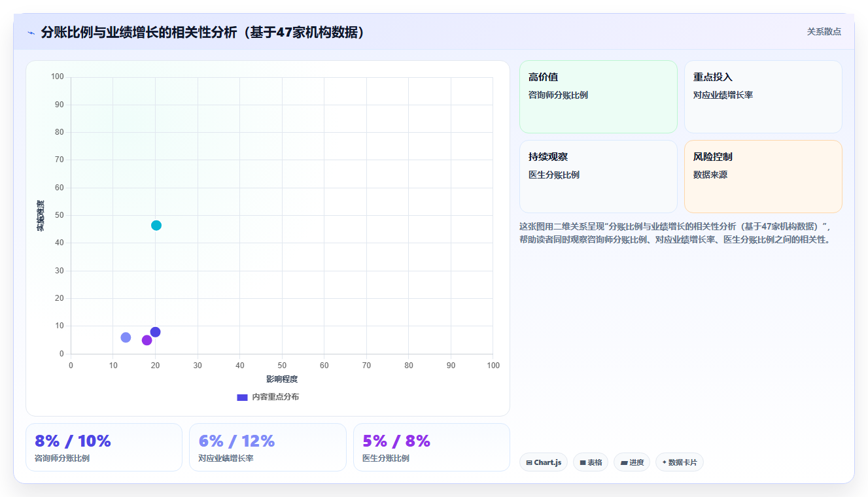Select the Chart.js tag

tap(544, 462)
